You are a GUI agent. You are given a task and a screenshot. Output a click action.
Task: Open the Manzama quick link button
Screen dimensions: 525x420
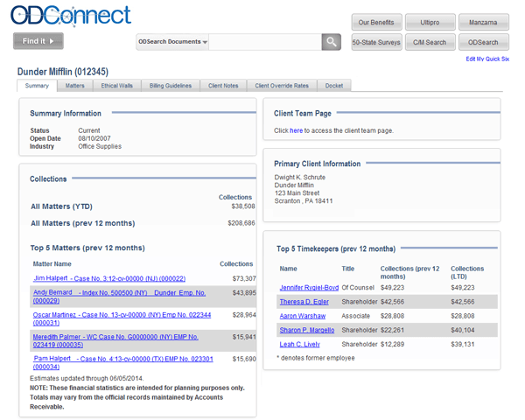pyautogui.click(x=484, y=23)
